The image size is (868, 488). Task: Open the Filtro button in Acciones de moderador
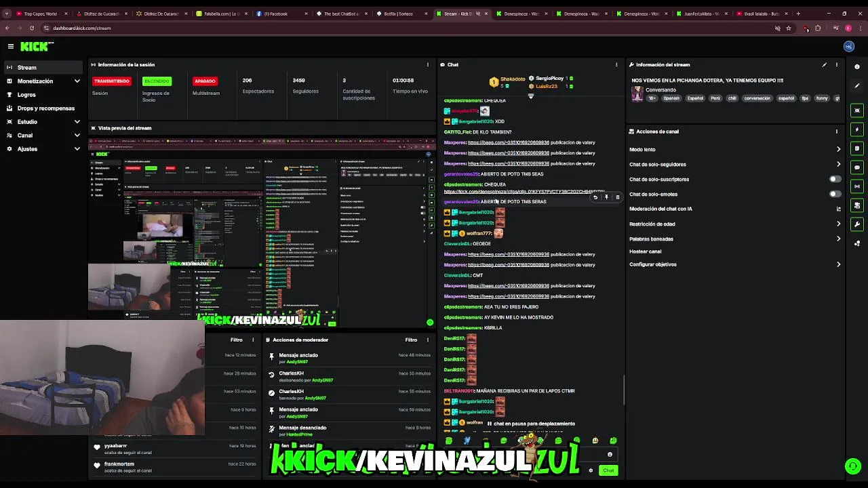coord(411,340)
